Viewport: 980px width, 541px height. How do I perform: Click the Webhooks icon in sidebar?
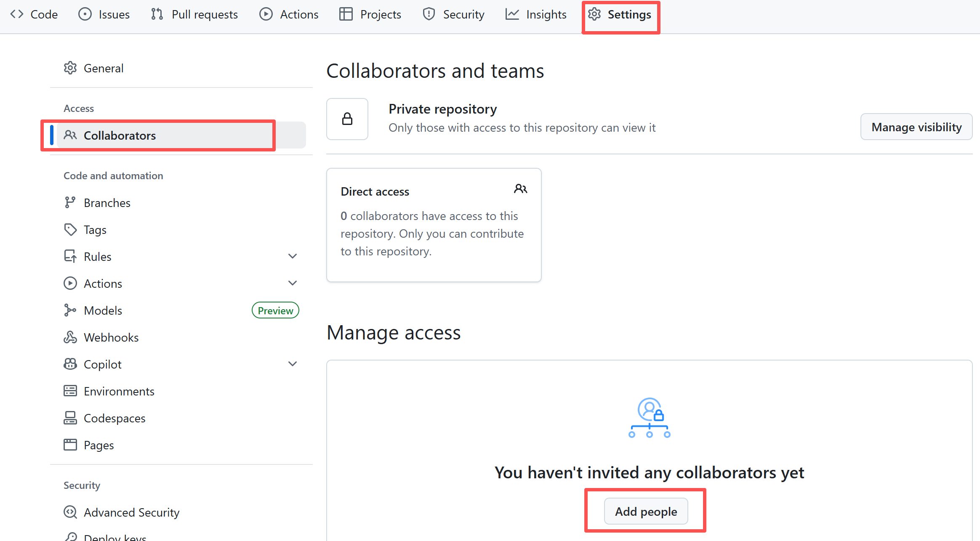70,337
